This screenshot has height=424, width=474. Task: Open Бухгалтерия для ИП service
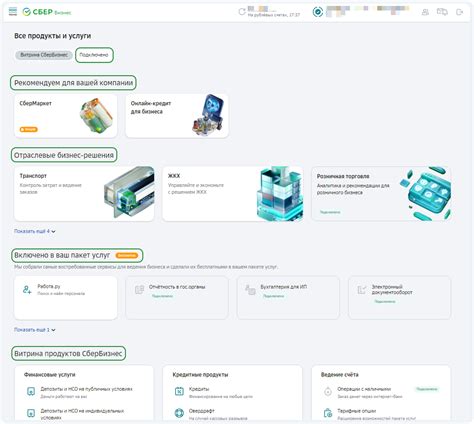click(288, 298)
